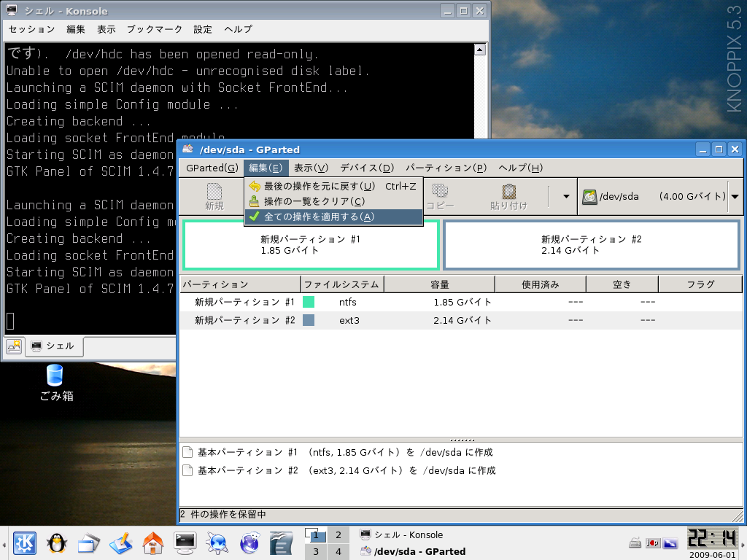The height and width of the screenshot is (560, 747).
Task: Switch to the シェル - Konsole taskbar entry
Action: 410,534
